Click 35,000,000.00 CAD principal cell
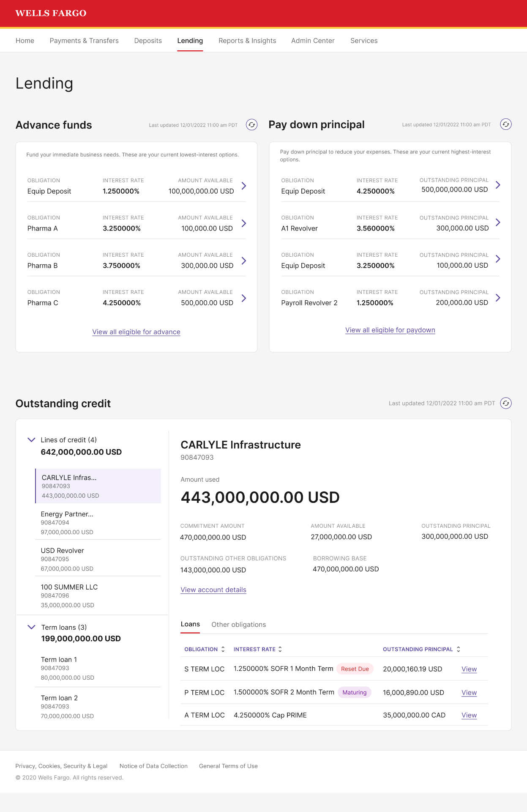 [x=414, y=715]
